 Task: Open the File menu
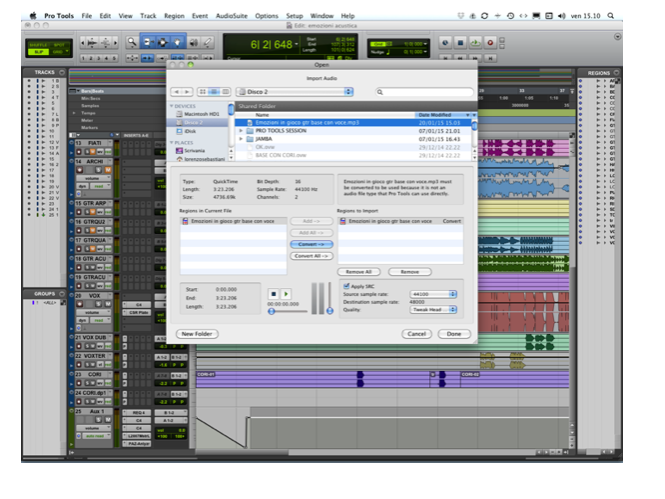(x=87, y=16)
